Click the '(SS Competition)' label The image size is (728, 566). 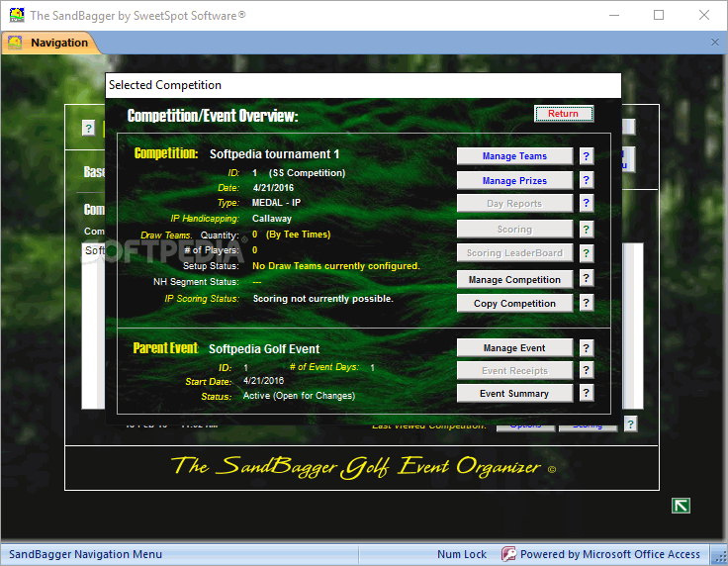pyautogui.click(x=307, y=173)
